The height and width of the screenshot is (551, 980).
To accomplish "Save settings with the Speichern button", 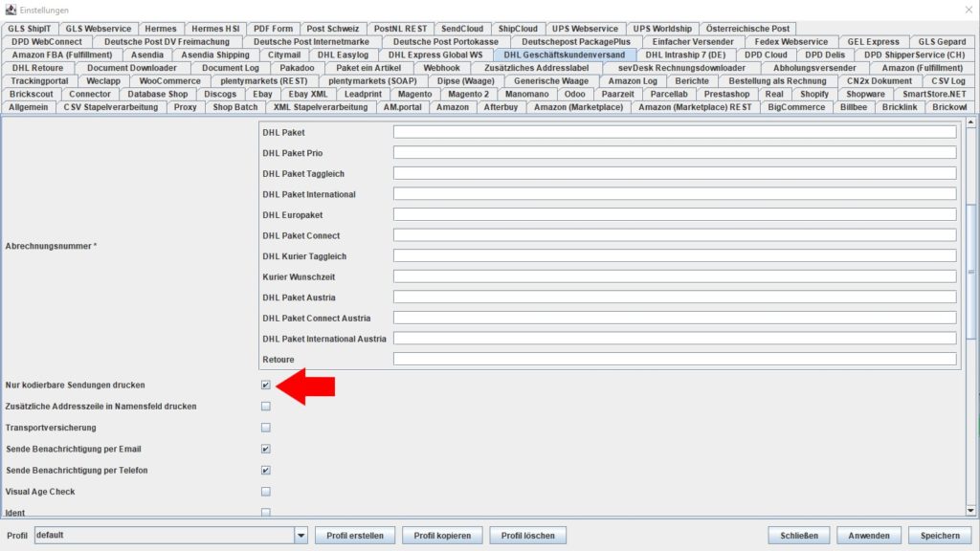I will [940, 536].
